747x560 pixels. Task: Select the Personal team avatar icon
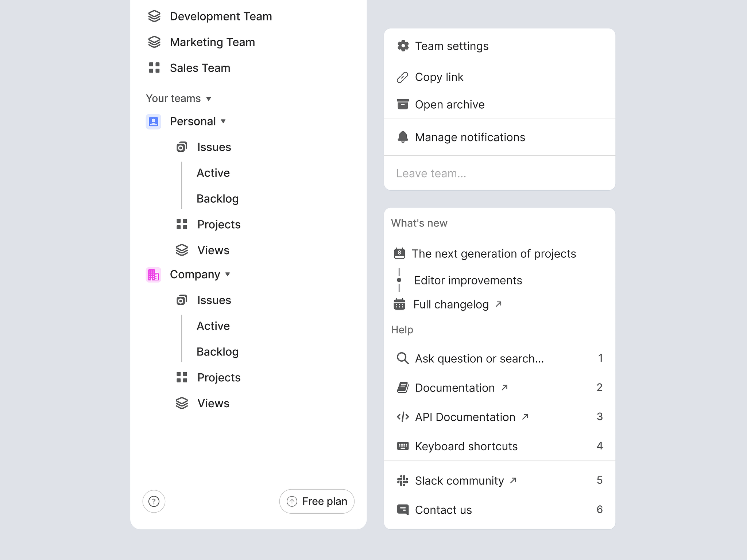point(154,121)
